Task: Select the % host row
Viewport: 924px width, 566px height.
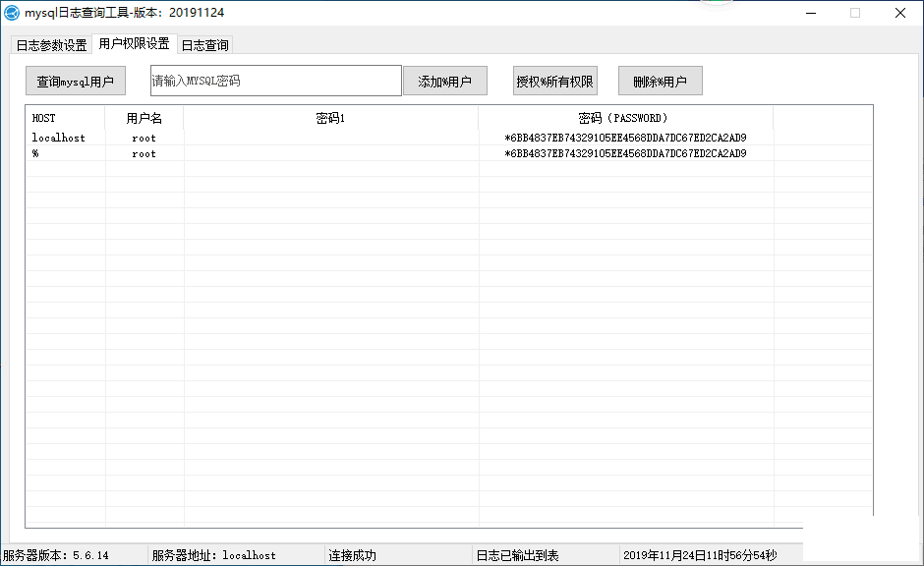Action: [449, 153]
